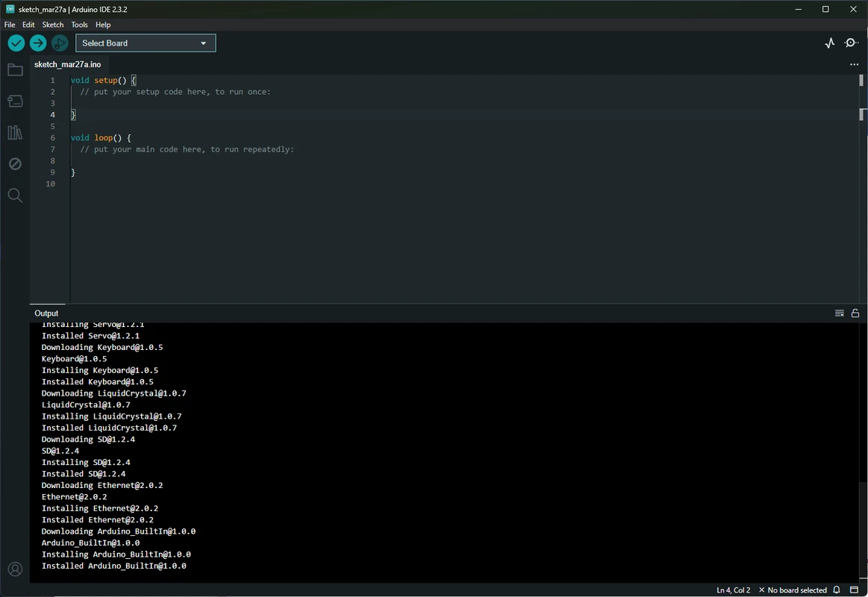This screenshot has width=868, height=597.
Task: Open the Sketchbook folder panel
Action: [15, 69]
